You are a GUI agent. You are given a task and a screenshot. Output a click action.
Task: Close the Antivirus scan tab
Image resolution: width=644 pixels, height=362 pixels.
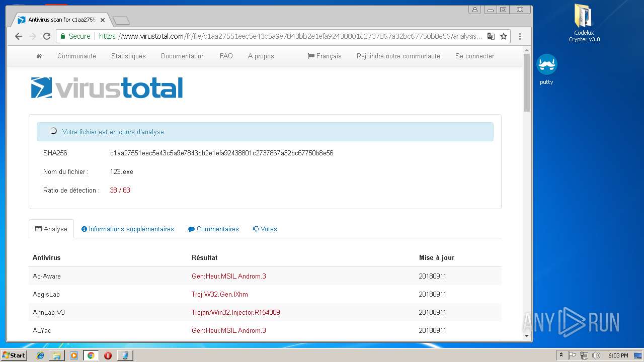pos(103,20)
